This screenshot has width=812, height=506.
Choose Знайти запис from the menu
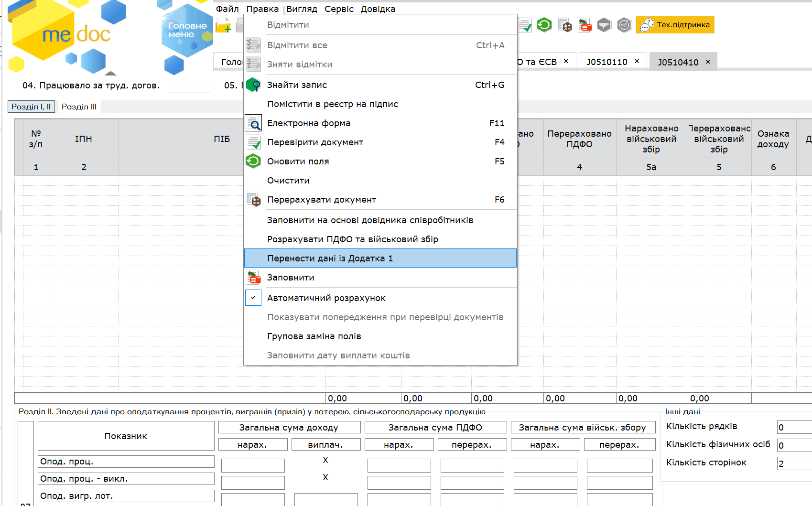point(297,85)
